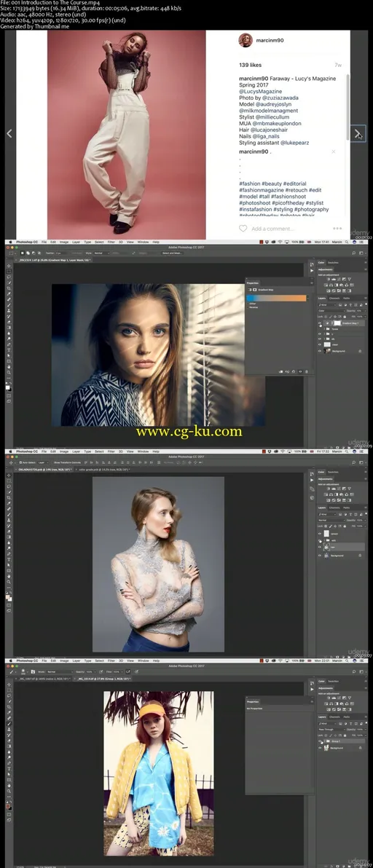This screenshot has width=373, height=868.
Task: Open Filter menu in blinds-portrait Photoshop window
Action: [111, 242]
